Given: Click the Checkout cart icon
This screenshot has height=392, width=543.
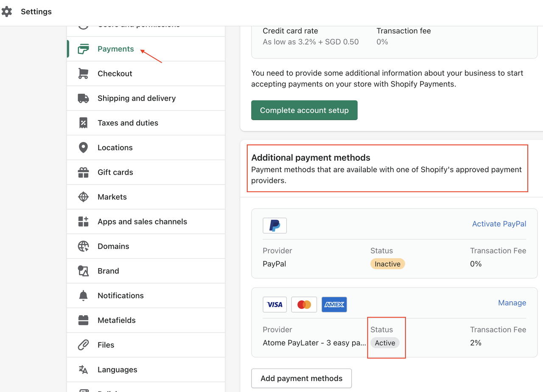Looking at the screenshot, I should [x=84, y=73].
